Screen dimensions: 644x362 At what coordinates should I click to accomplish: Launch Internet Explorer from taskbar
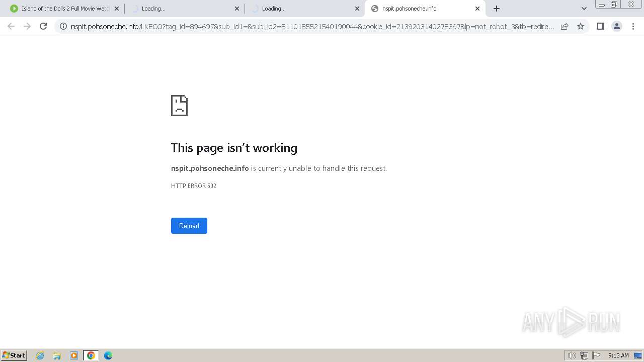[40, 355]
